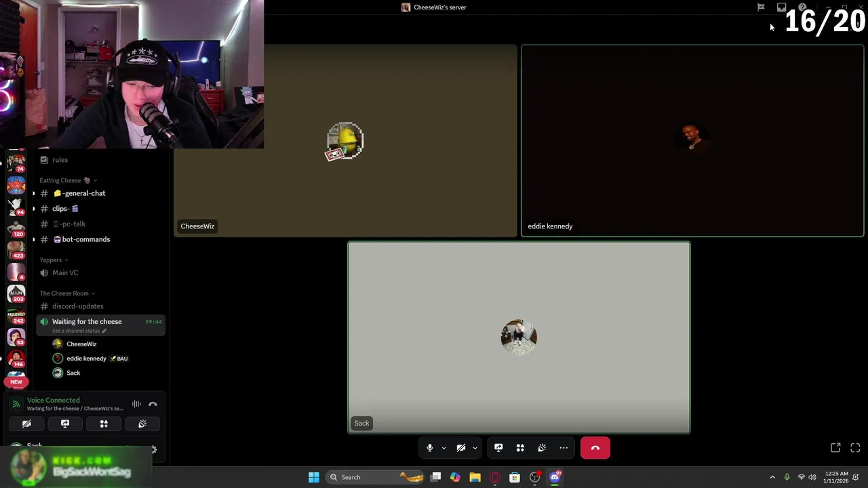This screenshot has width=868, height=488.
Task: Click the taskbar Search box
Action: (x=374, y=477)
